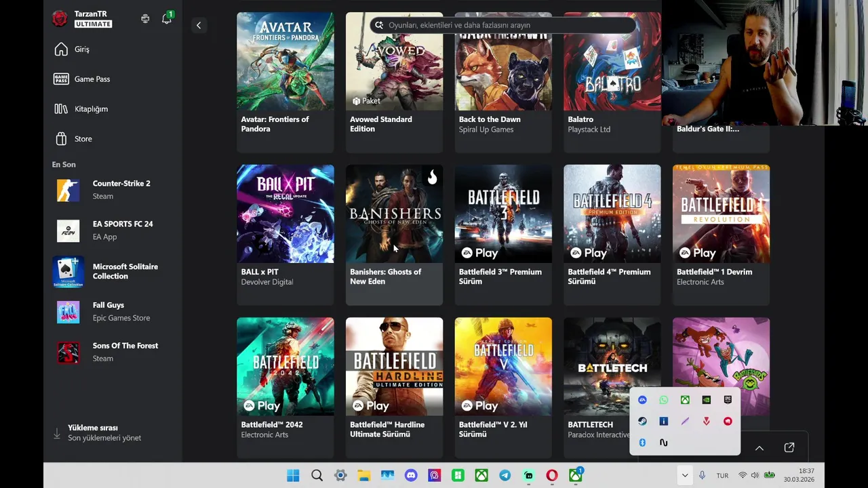The image size is (868, 488).
Task: Open the EA app tray icon
Action: coord(642,400)
